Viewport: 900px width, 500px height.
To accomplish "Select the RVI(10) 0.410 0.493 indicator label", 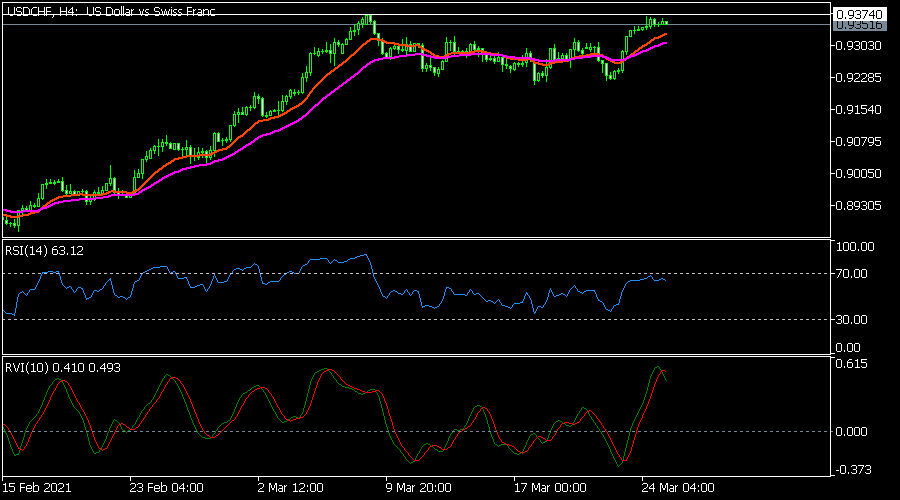I will click(63, 368).
